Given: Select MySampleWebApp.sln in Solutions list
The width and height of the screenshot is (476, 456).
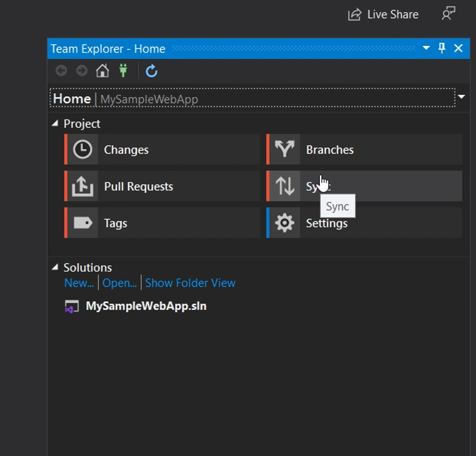Looking at the screenshot, I should (x=146, y=306).
